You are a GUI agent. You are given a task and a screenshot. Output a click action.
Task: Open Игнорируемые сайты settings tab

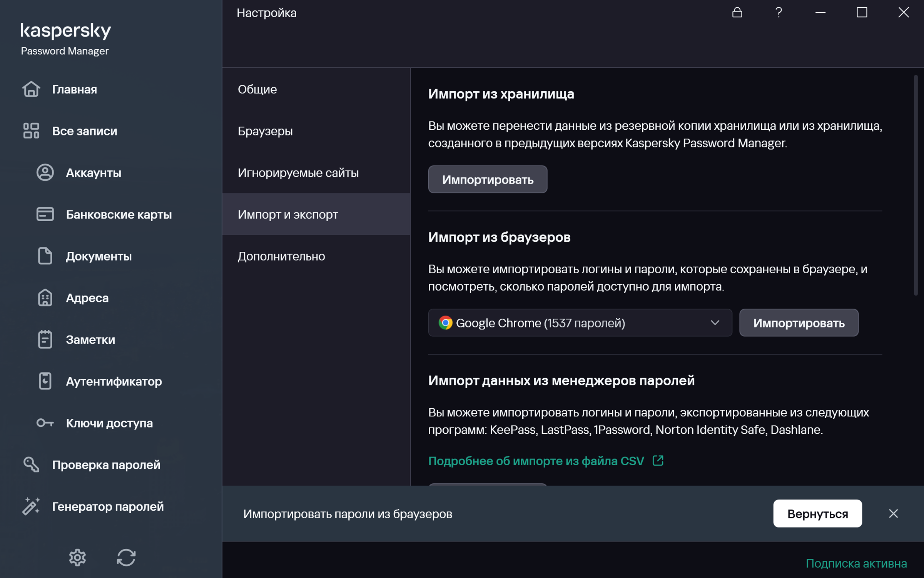(298, 173)
